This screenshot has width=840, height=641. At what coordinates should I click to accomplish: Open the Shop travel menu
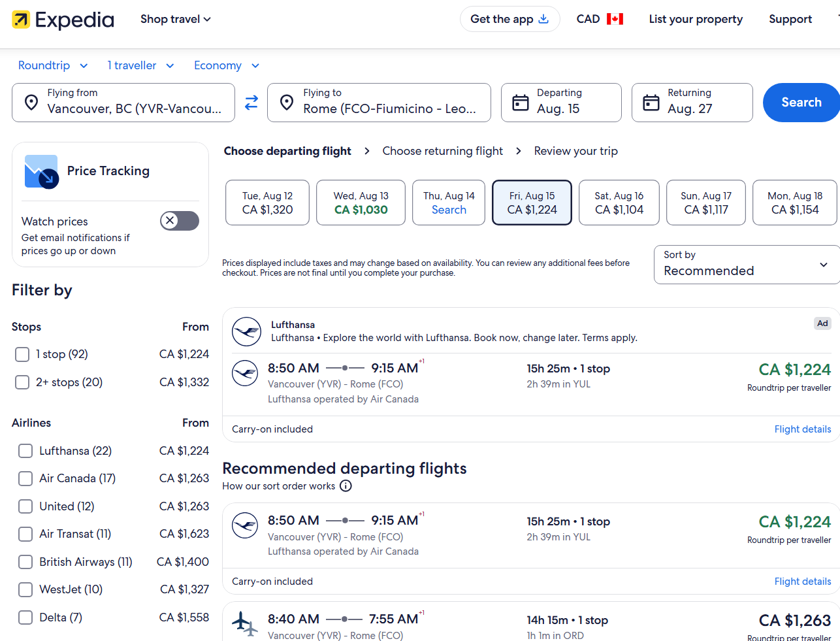175,19
